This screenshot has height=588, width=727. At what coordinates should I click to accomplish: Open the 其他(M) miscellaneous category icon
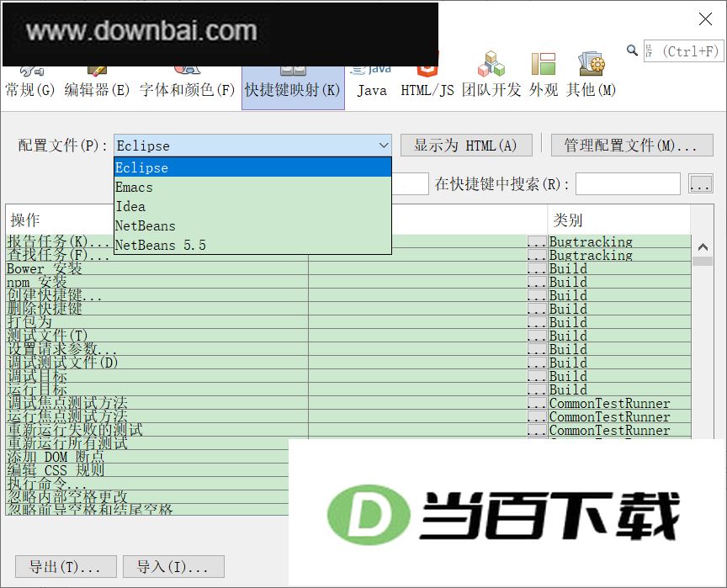point(591,74)
